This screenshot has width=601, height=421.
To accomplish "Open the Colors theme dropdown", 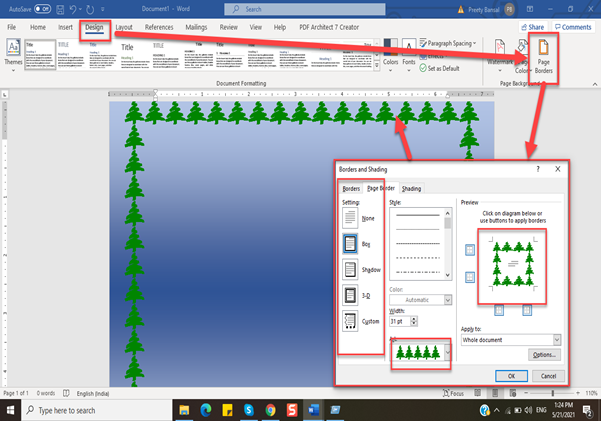I will coord(391,56).
